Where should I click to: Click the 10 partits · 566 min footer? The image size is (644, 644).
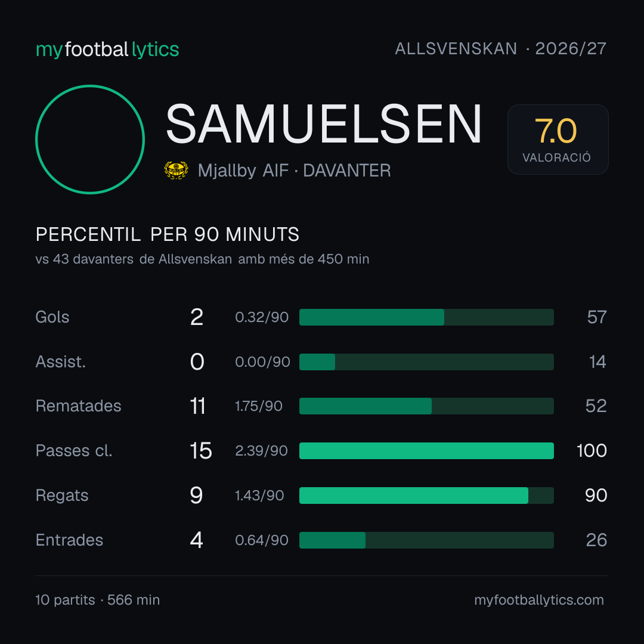(x=97, y=600)
